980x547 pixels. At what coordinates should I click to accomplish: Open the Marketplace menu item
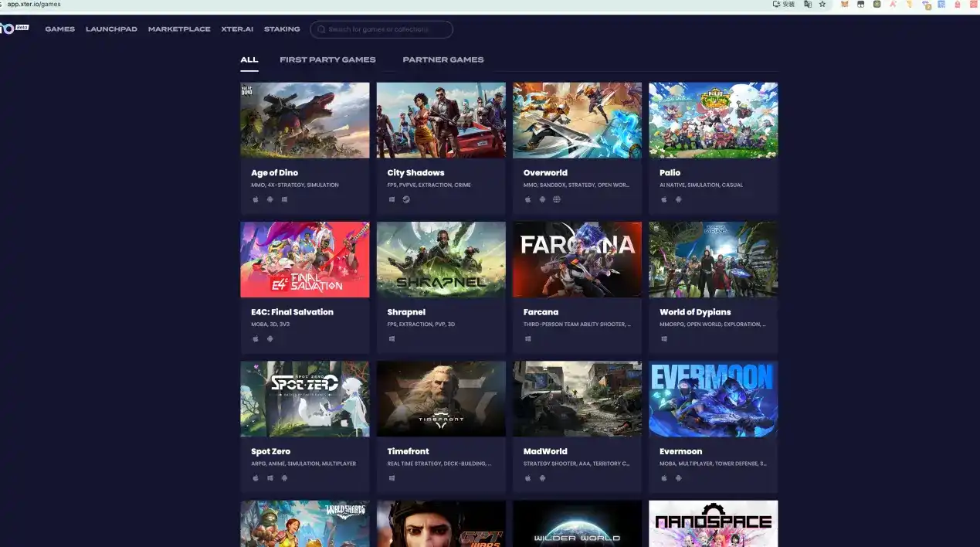click(179, 29)
